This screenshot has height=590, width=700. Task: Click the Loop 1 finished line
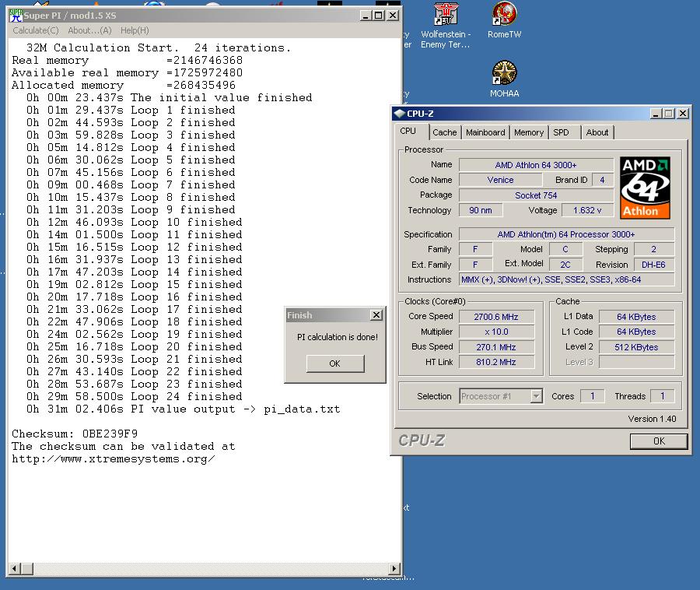(131, 111)
